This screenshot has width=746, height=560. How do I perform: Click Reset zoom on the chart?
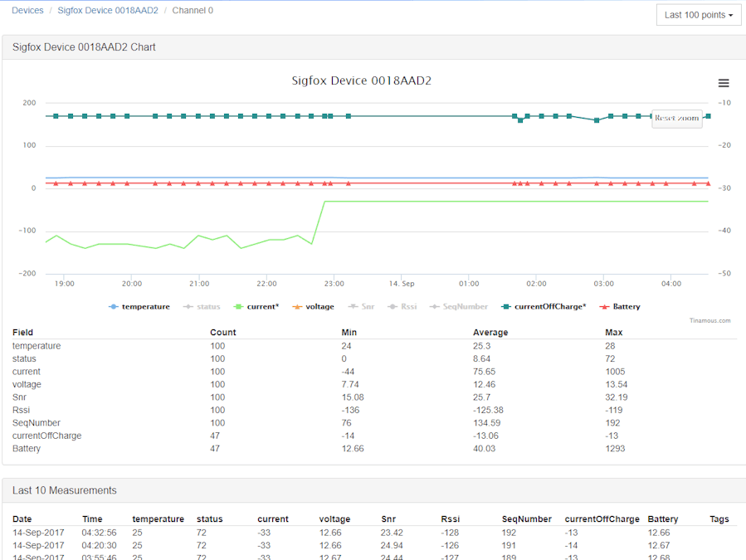(675, 118)
